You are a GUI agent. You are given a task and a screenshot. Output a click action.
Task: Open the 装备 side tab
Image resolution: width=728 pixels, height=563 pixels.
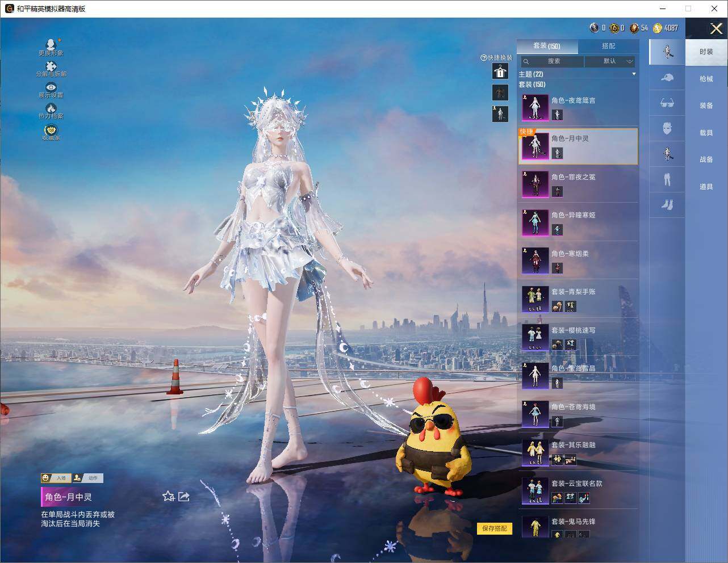tap(706, 106)
